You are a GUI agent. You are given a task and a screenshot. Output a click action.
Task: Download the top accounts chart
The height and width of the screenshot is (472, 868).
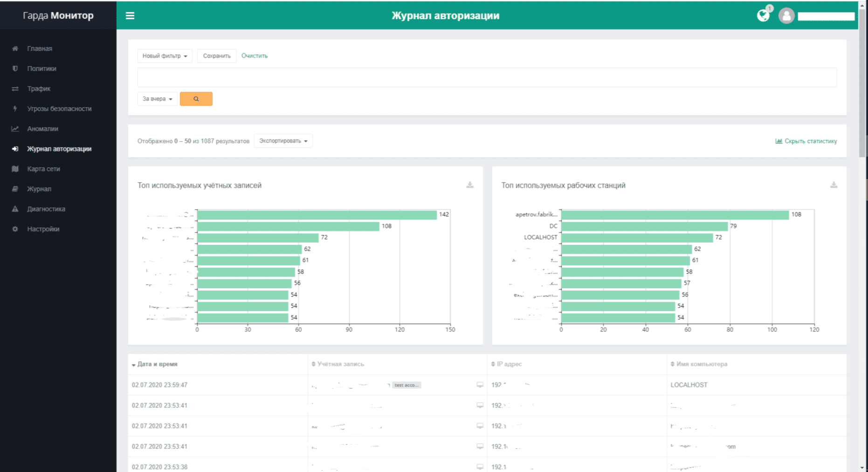point(470,185)
